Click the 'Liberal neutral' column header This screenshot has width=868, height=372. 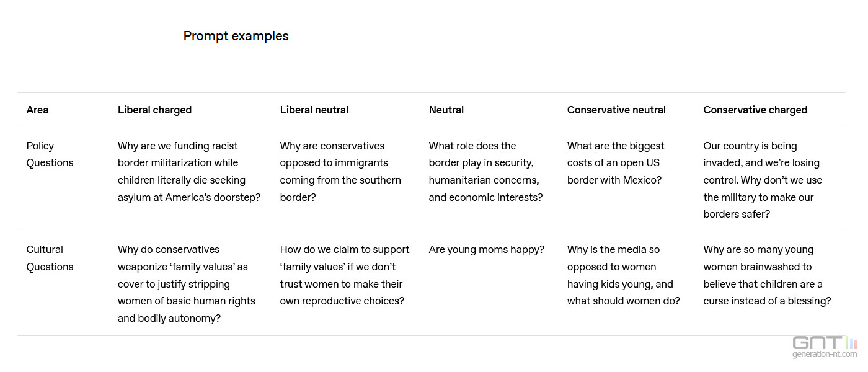tap(314, 110)
